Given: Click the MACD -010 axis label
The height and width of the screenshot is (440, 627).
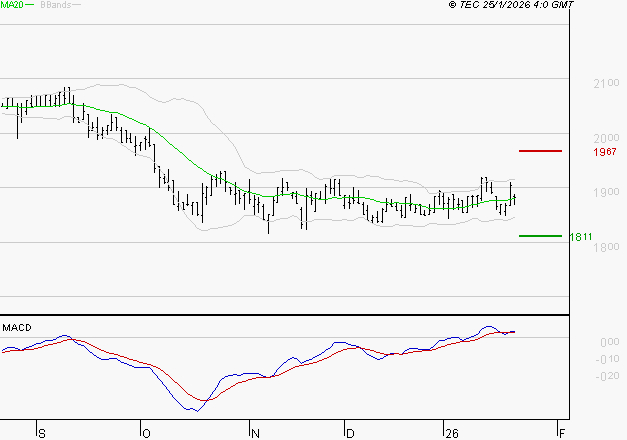Looking at the screenshot, I should tap(607, 359).
